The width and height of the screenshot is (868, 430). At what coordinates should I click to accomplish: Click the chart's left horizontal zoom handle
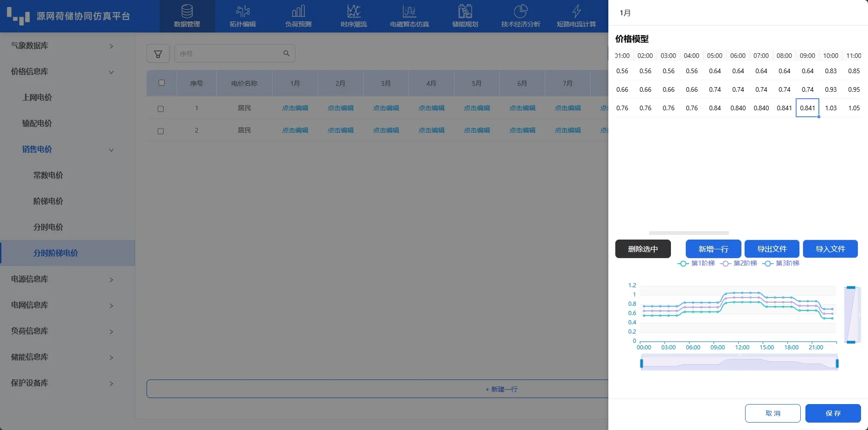(641, 363)
